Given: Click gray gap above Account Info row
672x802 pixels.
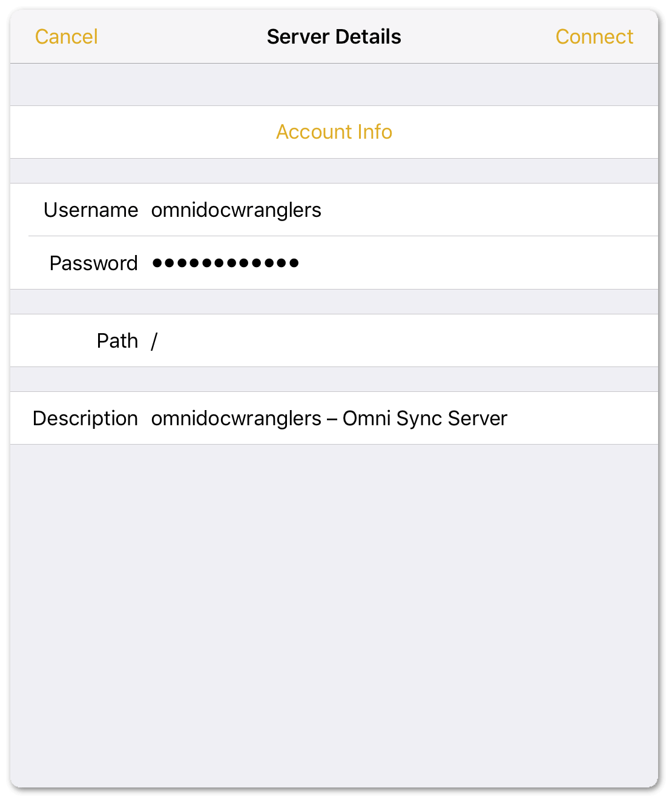Looking at the screenshot, I should point(334,85).
